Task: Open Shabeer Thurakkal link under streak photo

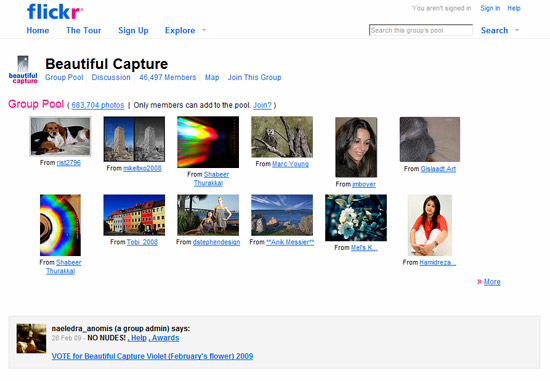Action: pos(212,179)
